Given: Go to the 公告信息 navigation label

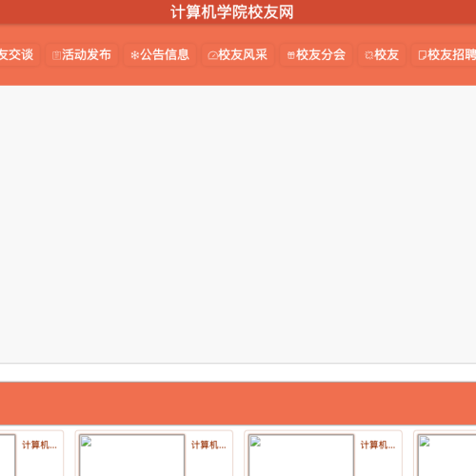Looking at the screenshot, I should 165,54.
